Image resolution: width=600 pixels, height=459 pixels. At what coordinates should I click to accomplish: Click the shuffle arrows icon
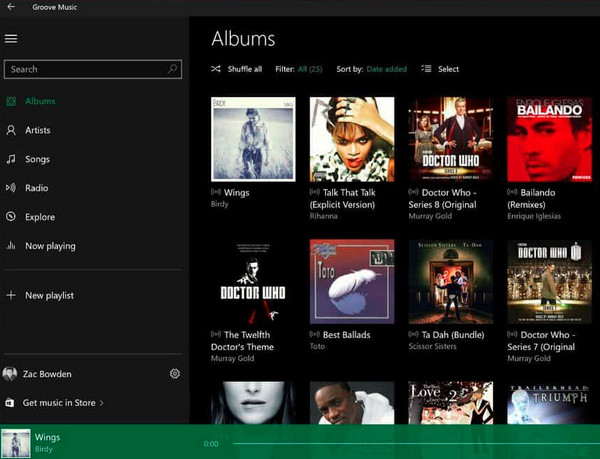tap(216, 69)
